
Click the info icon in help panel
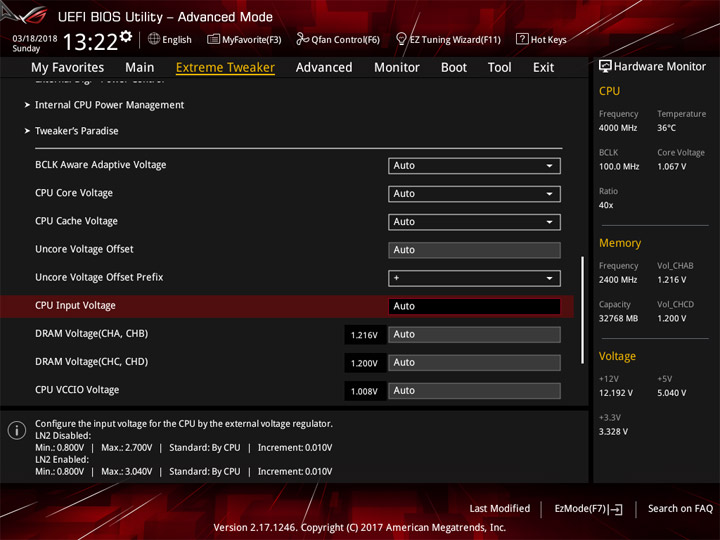pos(17,430)
